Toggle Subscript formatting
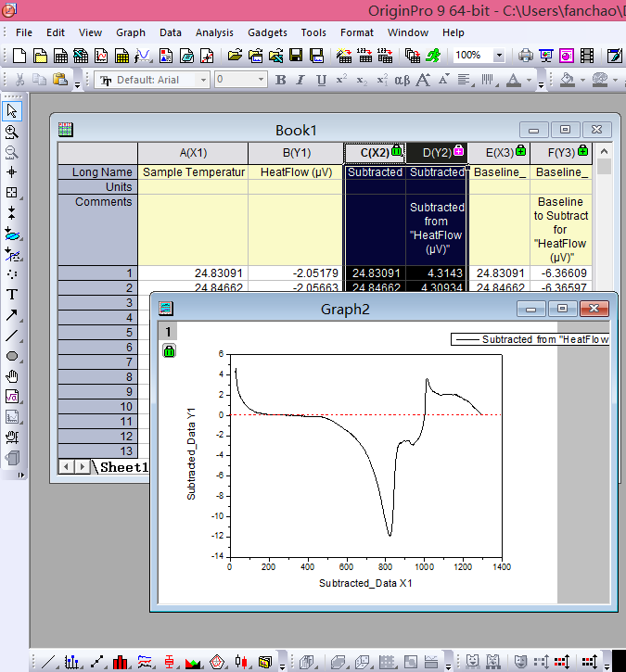The width and height of the screenshot is (626, 672). tap(362, 80)
